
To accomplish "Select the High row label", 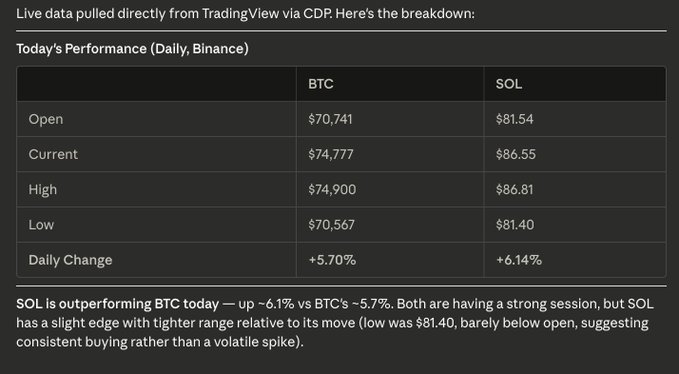I will tap(42, 190).
